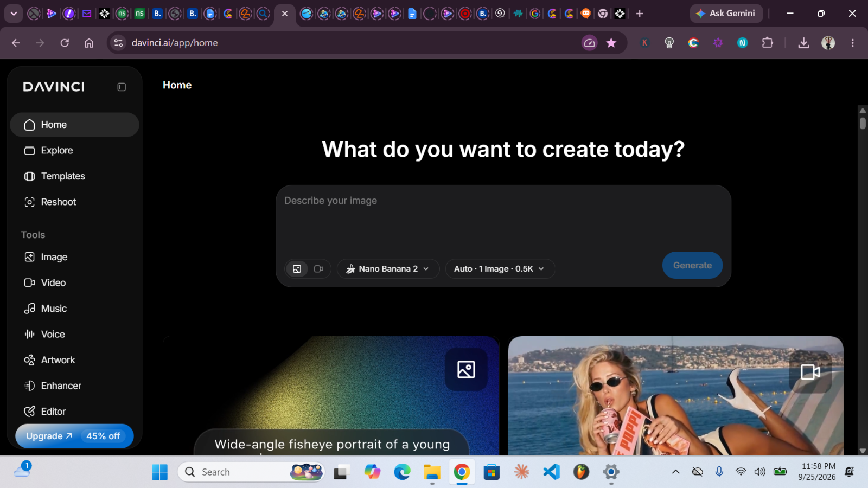
Task: Open the Chrome three-dot menu
Action: click(x=852, y=43)
